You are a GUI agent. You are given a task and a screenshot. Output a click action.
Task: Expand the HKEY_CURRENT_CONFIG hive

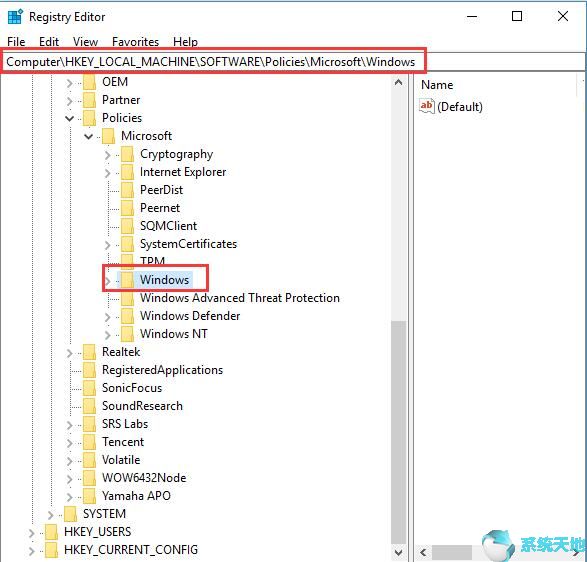[x=31, y=551]
